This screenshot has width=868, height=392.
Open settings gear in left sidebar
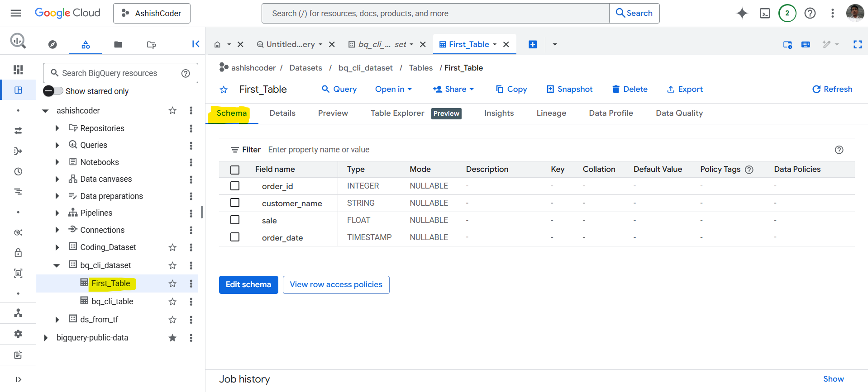tap(18, 334)
